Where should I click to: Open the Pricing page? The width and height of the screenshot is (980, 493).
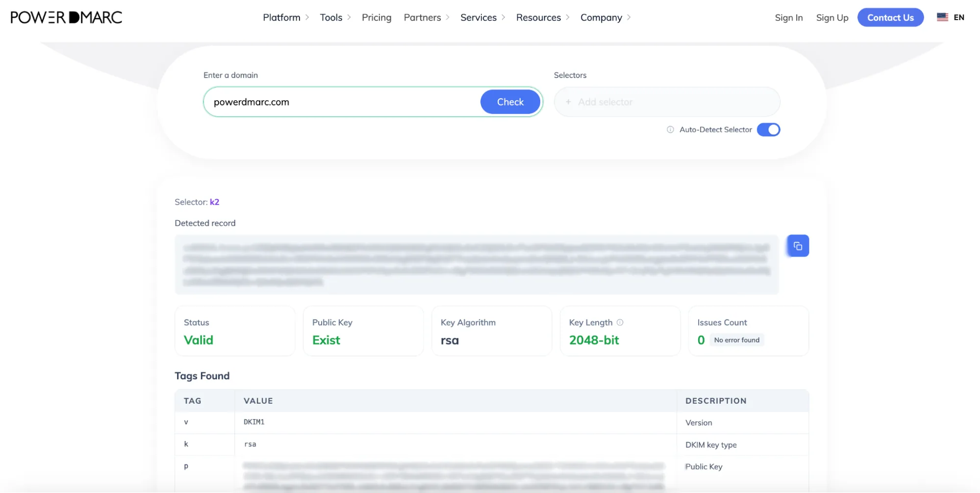point(377,17)
